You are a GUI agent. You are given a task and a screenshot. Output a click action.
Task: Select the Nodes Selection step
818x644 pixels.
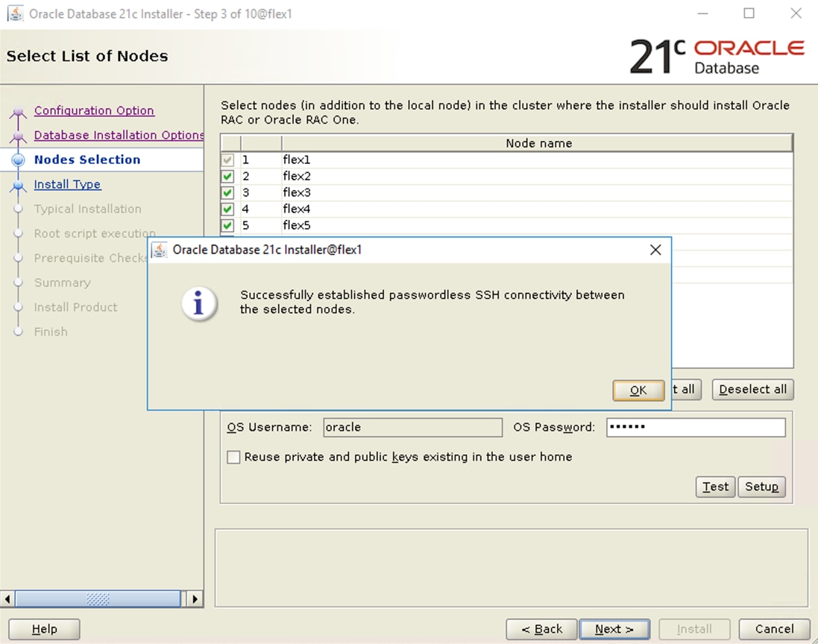click(x=87, y=160)
